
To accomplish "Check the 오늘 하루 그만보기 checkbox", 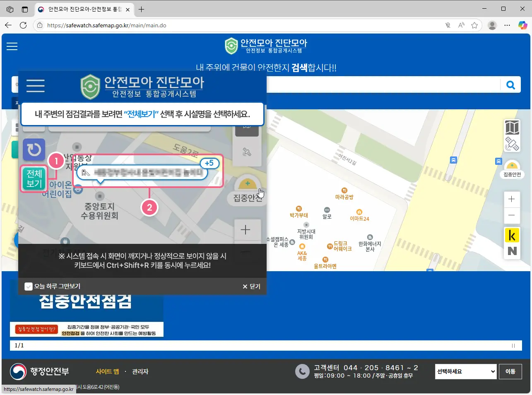I will click(29, 287).
